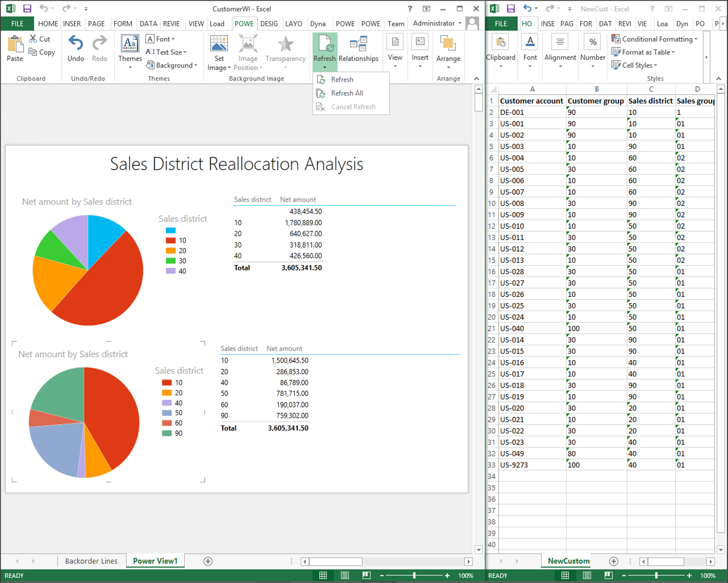The image size is (728, 583).
Task: Click the Undo arrow icon
Action: click(x=76, y=43)
